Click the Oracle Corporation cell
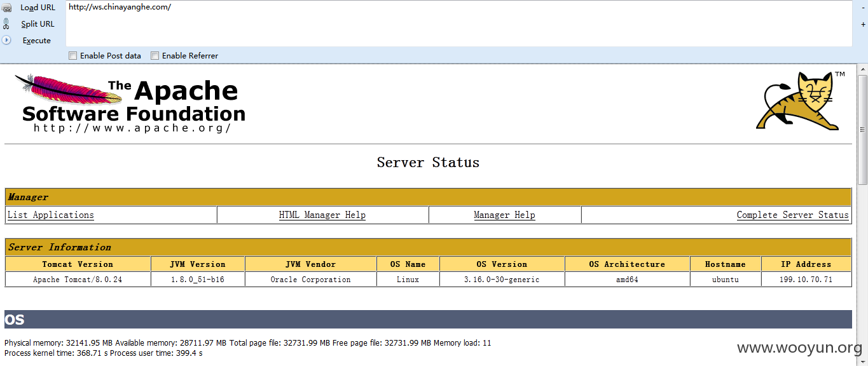Screen dimensions: 868x366 coord(310,280)
